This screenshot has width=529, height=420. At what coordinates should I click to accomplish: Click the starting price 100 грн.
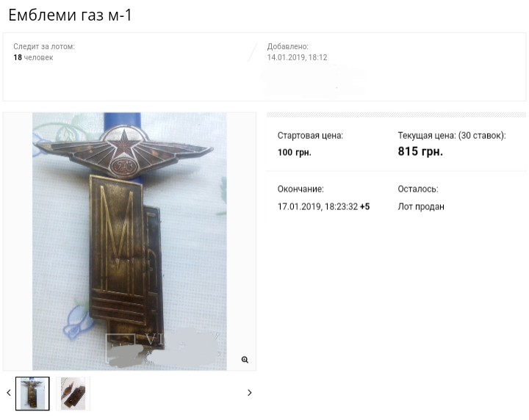click(x=294, y=152)
